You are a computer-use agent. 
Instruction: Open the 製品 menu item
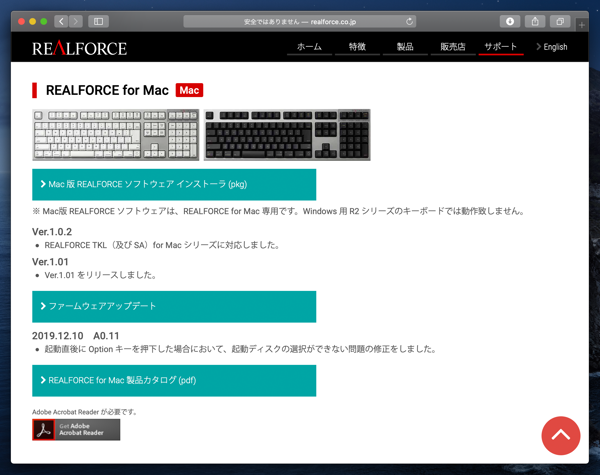405,47
